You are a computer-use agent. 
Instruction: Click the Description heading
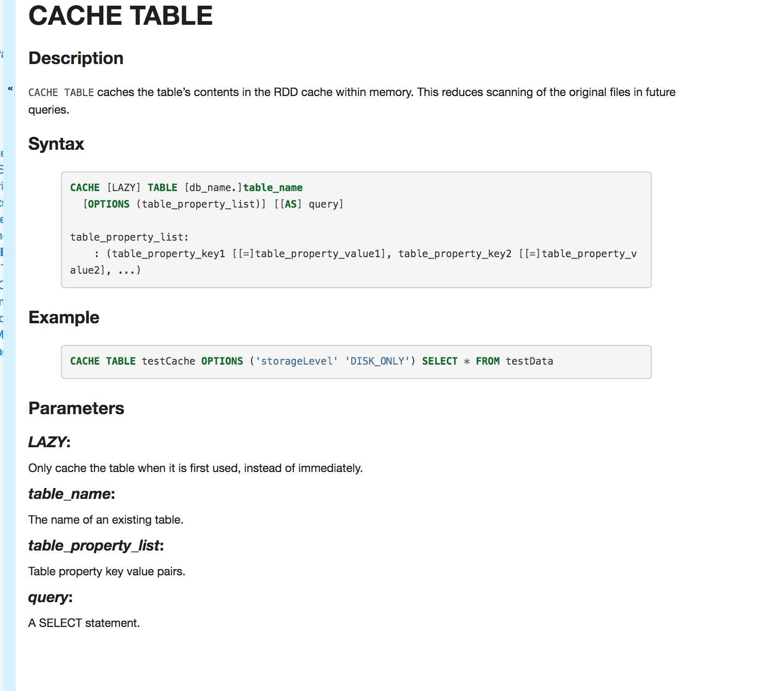coord(76,58)
